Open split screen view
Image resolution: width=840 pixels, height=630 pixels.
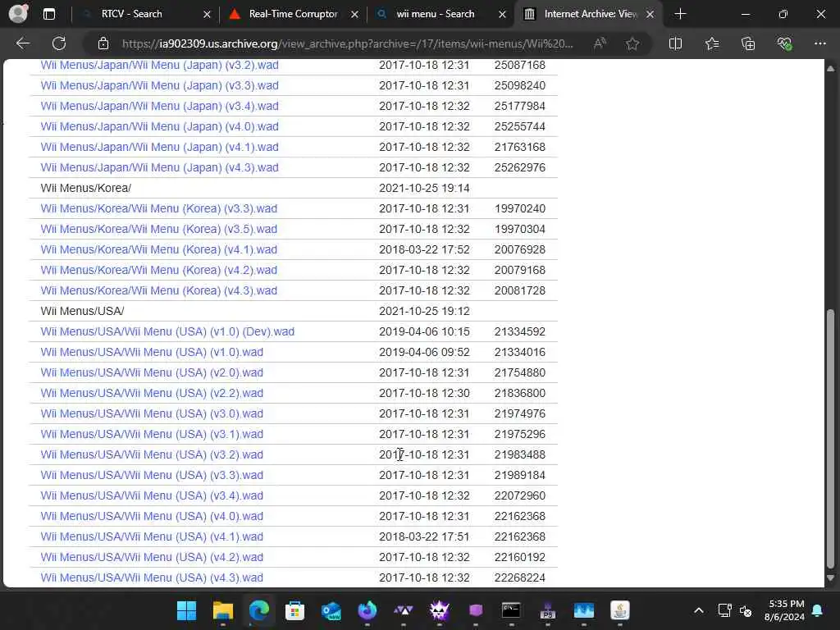pos(676,43)
